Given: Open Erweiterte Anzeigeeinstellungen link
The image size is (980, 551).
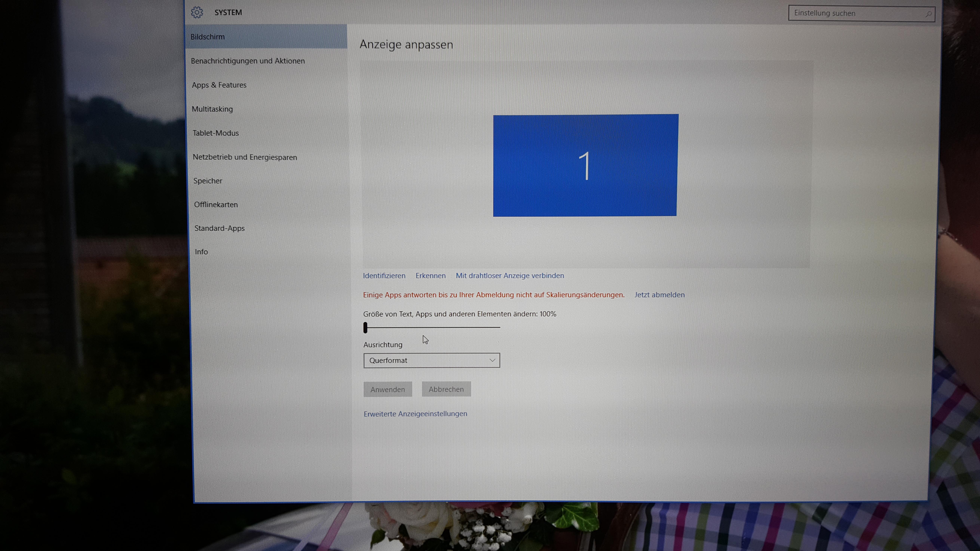Looking at the screenshot, I should (x=415, y=414).
